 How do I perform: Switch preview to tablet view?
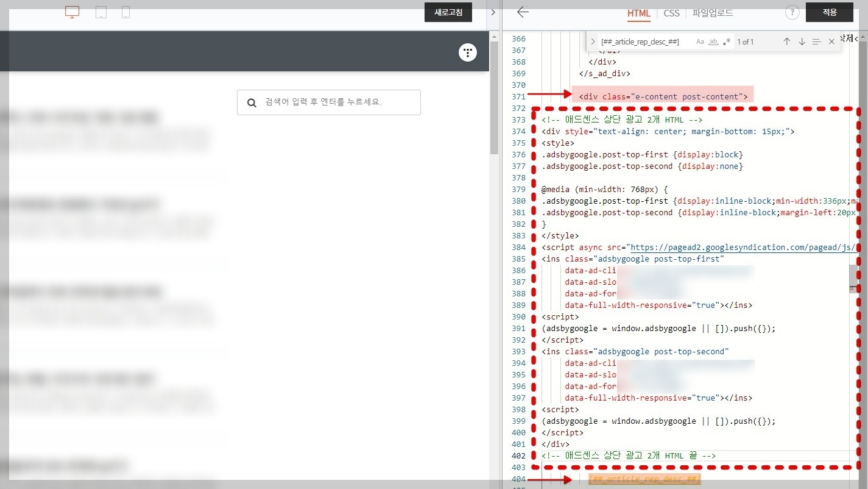(101, 12)
